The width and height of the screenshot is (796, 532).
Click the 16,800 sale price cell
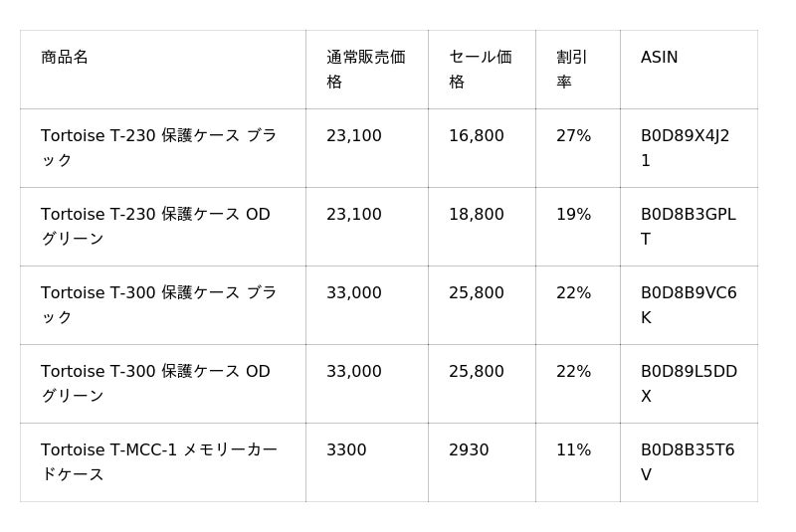(x=476, y=136)
